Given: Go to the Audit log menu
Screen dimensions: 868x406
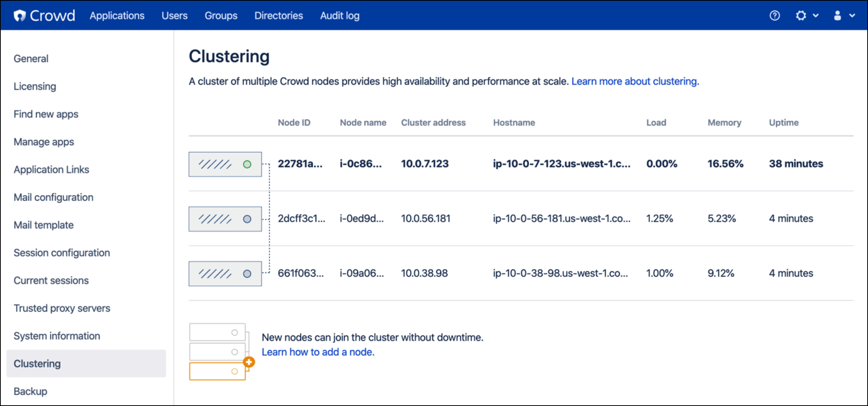Looking at the screenshot, I should [x=339, y=16].
